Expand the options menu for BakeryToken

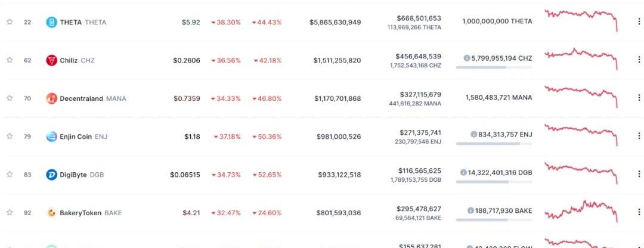(x=639, y=212)
